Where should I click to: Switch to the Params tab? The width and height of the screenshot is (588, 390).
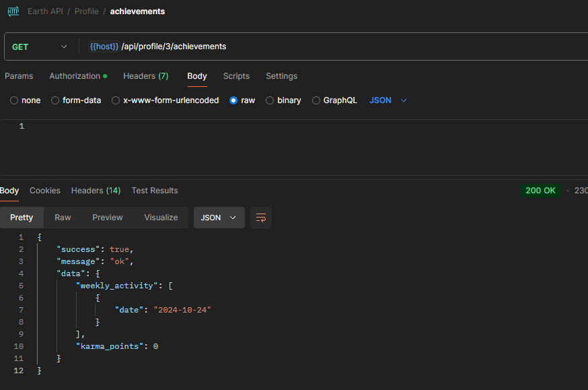pyautogui.click(x=19, y=76)
